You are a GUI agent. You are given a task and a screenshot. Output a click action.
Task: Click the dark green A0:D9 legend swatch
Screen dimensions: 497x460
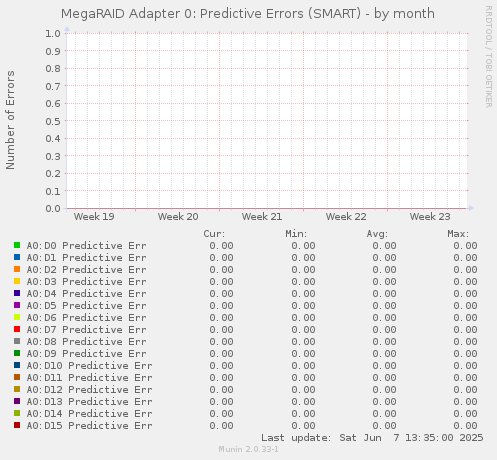tap(17, 353)
